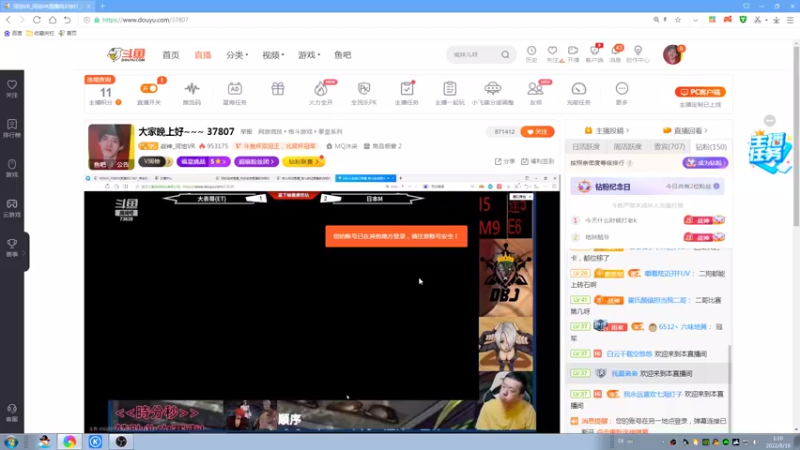
Task: Expand the 游戏 games dropdown
Action: tap(309, 55)
